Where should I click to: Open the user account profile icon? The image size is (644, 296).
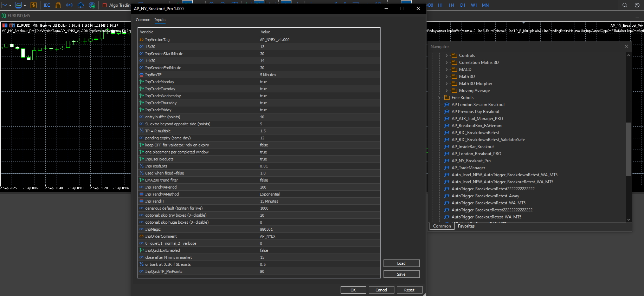pyautogui.click(x=637, y=5)
